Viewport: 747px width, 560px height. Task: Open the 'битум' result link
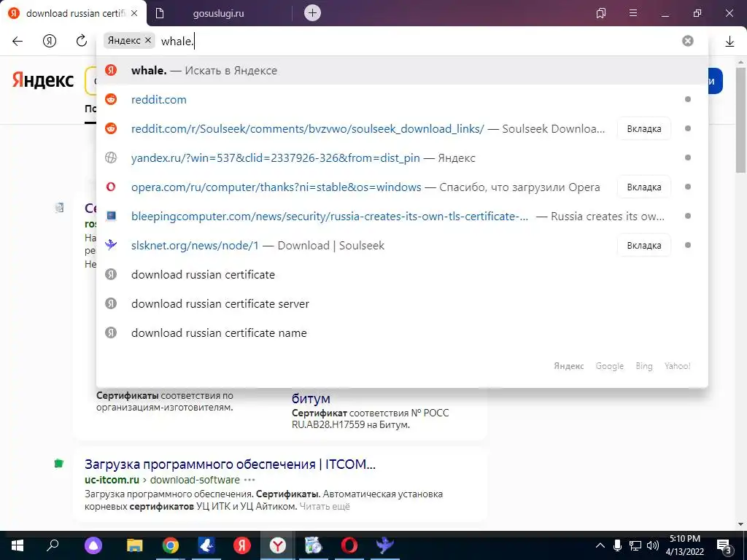tap(311, 398)
